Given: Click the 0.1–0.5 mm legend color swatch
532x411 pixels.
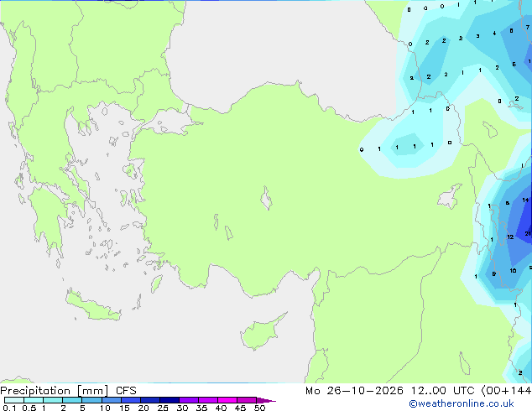Looking at the screenshot, I should [14, 400].
